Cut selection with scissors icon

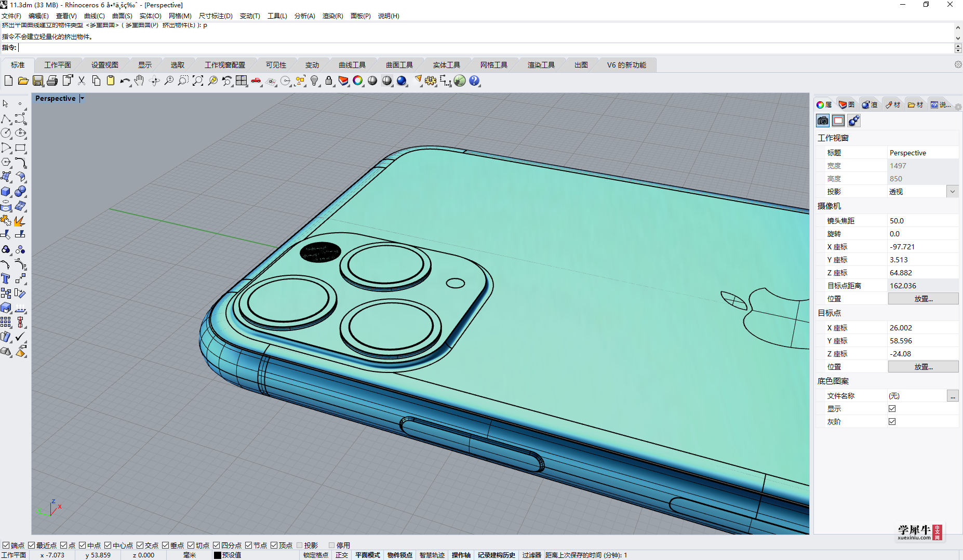pyautogui.click(x=82, y=81)
